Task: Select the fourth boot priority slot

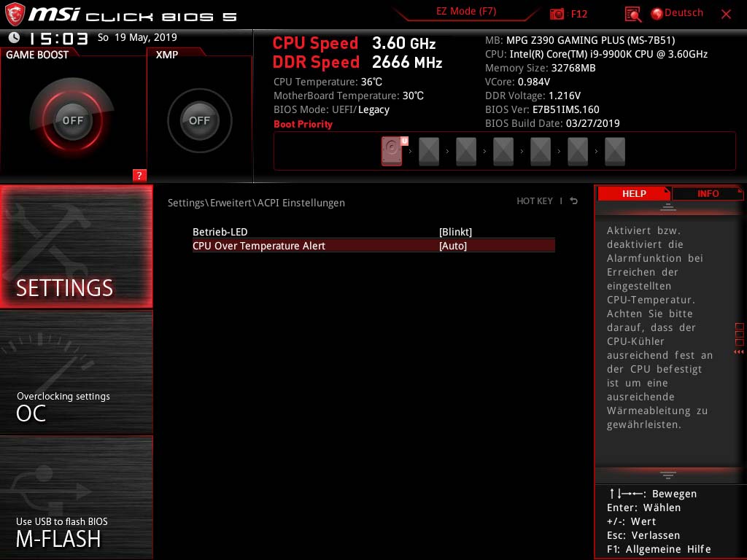Action: click(x=503, y=152)
